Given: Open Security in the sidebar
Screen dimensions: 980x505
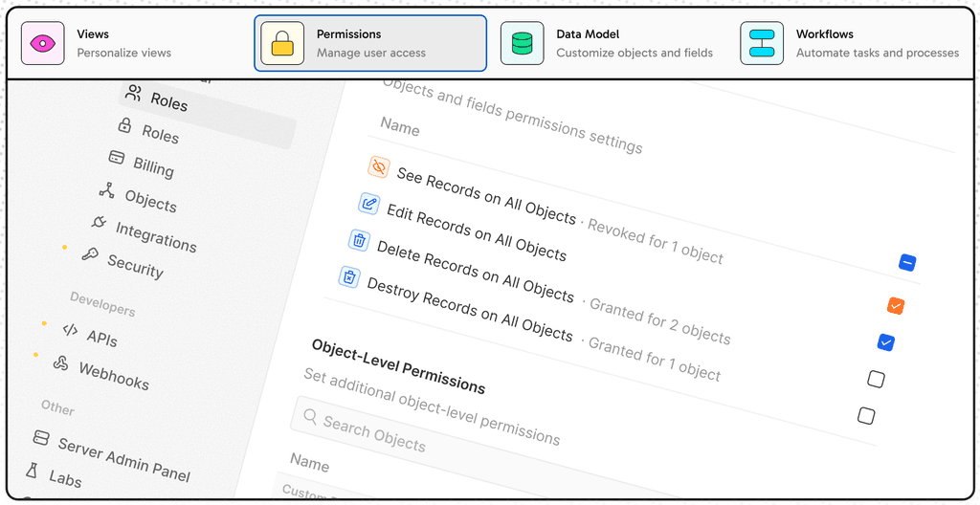Looking at the screenshot, I should tap(135, 266).
